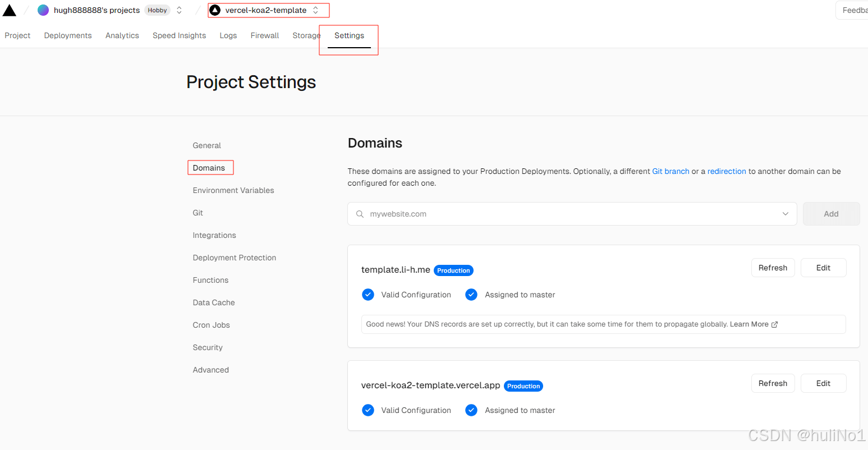868x450 pixels.
Task: Expand the domain search dropdown chevron
Action: 786,214
